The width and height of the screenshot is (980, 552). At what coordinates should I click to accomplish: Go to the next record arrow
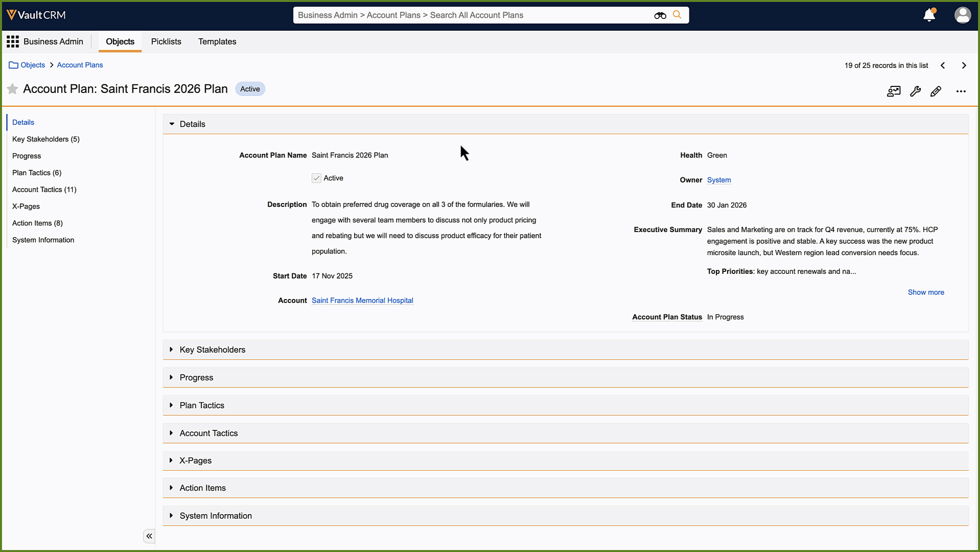[x=964, y=65]
